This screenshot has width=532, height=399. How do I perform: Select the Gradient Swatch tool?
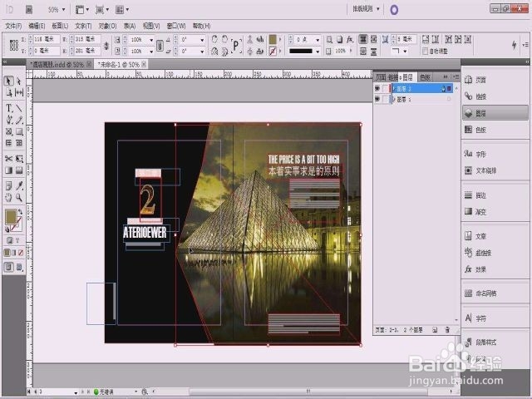(9, 170)
